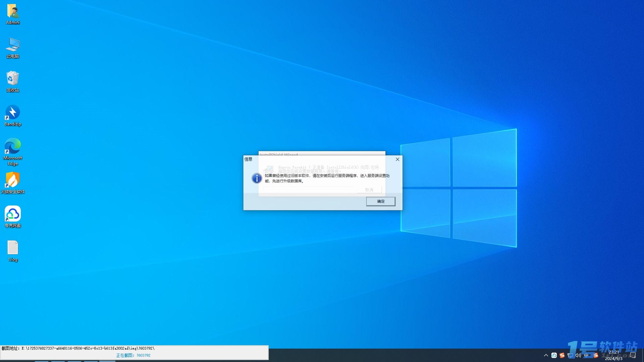
Task: Select the Bandizip desktop shortcut
Action: [x=13, y=116]
